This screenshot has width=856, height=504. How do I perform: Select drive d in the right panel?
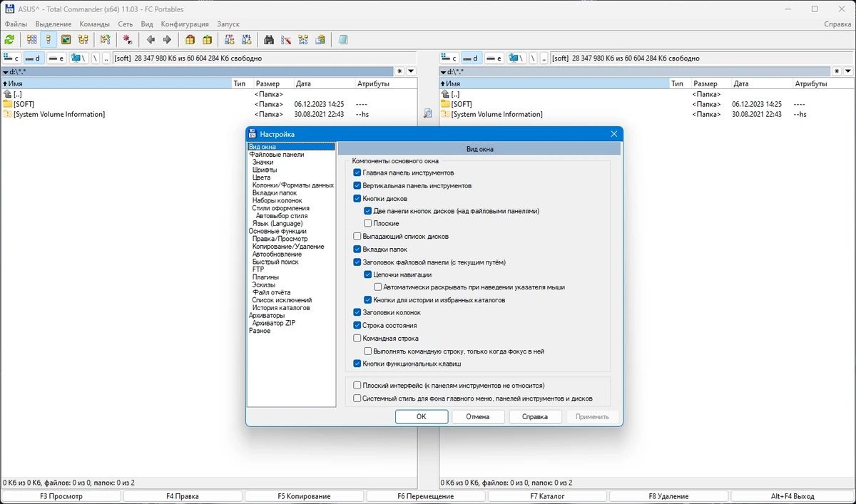(472, 58)
